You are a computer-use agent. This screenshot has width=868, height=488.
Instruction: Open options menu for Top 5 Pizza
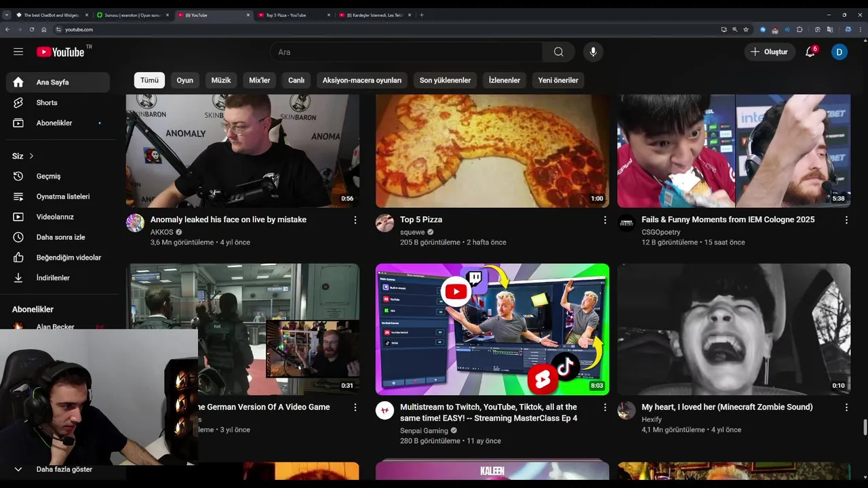click(605, 220)
